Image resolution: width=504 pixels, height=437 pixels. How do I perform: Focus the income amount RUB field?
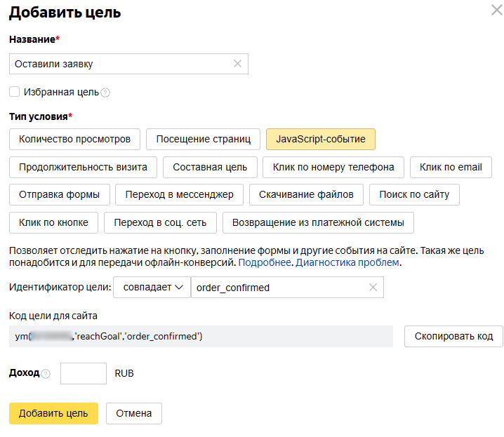pos(83,373)
